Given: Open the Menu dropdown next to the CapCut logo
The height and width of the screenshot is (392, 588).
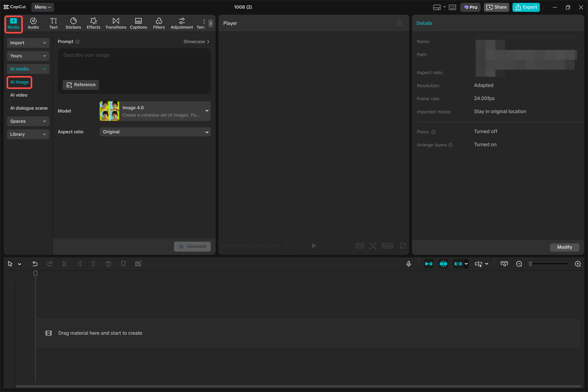Looking at the screenshot, I should click(42, 7).
